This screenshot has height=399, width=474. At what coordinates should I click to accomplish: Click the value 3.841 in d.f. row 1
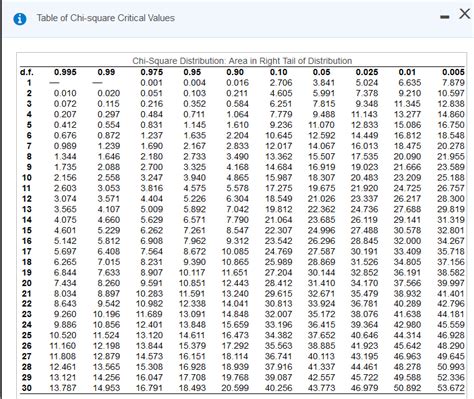pyautogui.click(x=324, y=83)
